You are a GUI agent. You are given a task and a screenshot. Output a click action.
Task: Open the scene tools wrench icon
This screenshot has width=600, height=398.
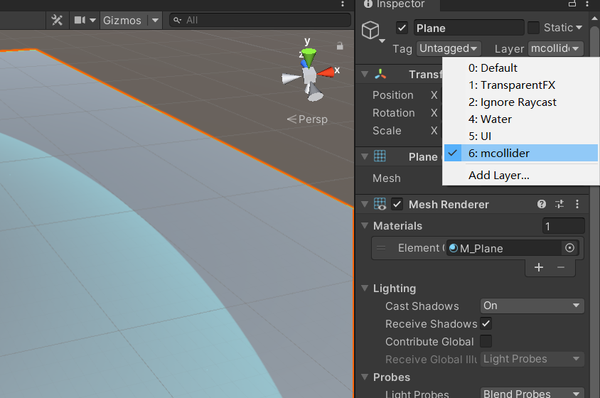coord(57,20)
